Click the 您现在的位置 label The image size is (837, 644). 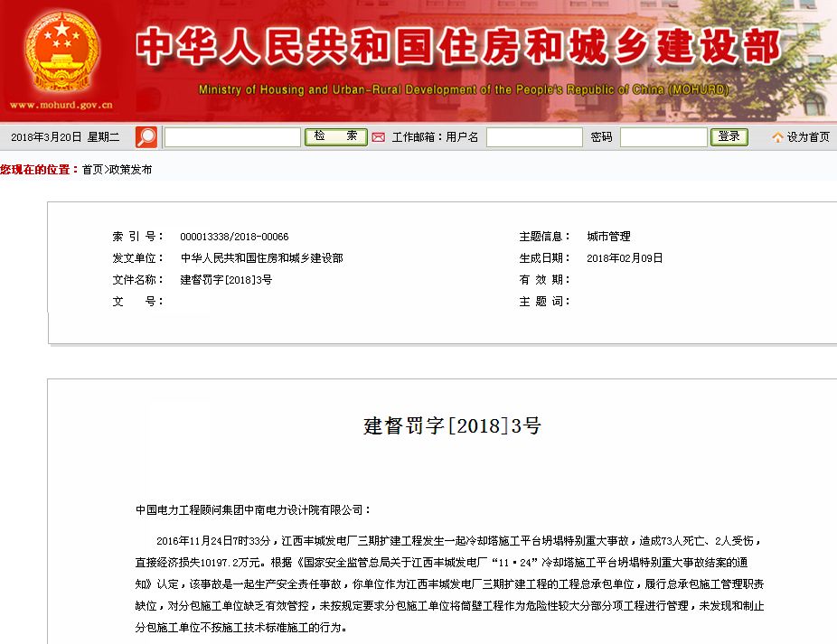[x=40, y=170]
